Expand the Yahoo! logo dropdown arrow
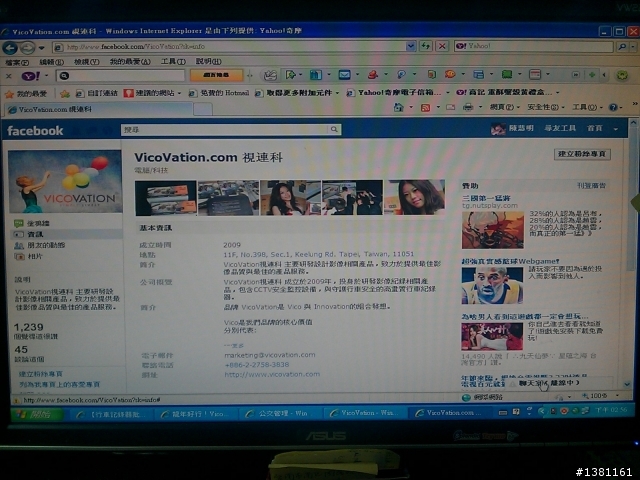 click(x=46, y=76)
